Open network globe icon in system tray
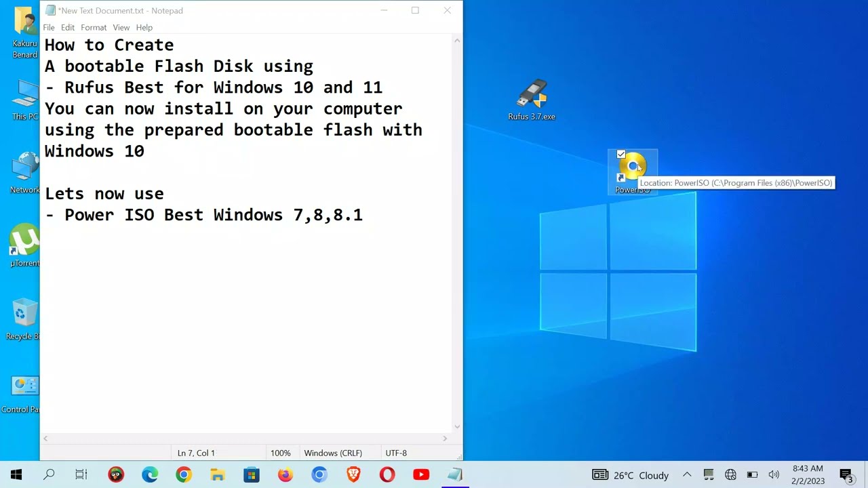Screen dimensions: 868x488 tap(730, 475)
